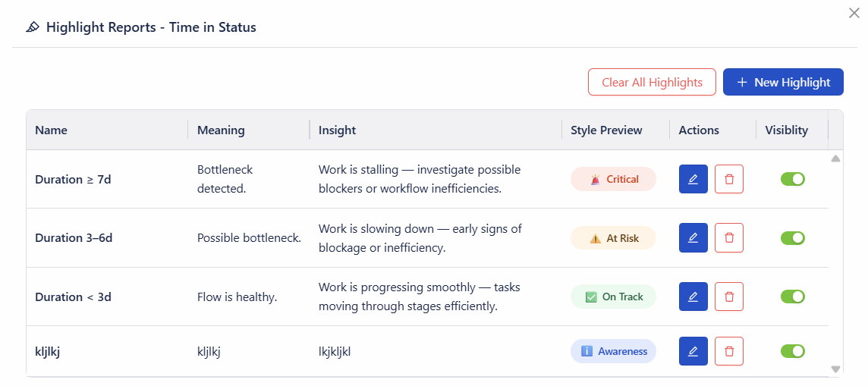The image size is (868, 386).
Task: Edit the kljlkj highlight row
Action: click(693, 351)
